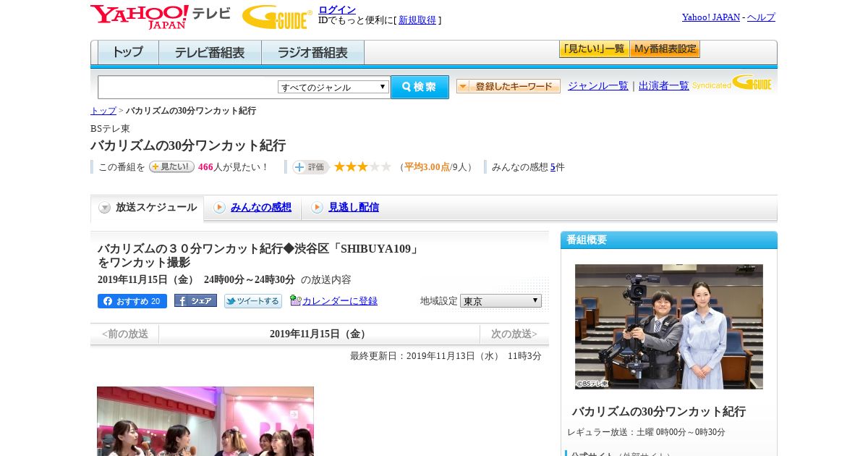Go to Yahoo! JAPAN link
Viewport: 868px width, 456px height.
(x=711, y=17)
